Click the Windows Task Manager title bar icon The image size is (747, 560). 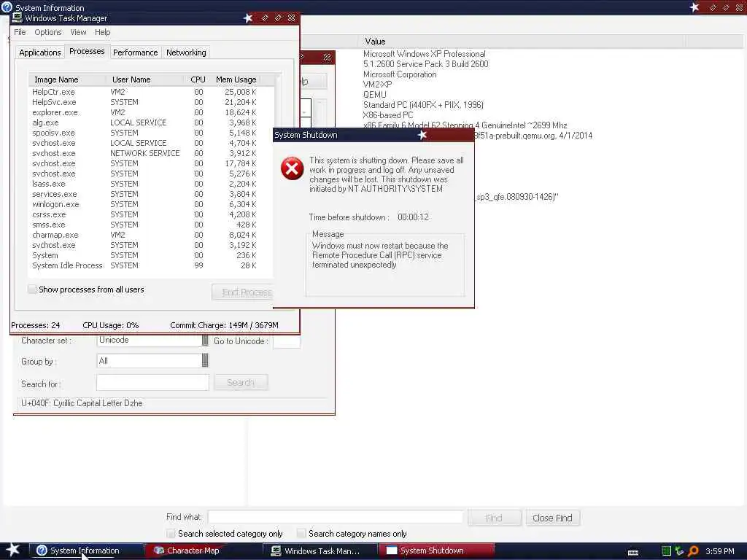[x=18, y=17]
